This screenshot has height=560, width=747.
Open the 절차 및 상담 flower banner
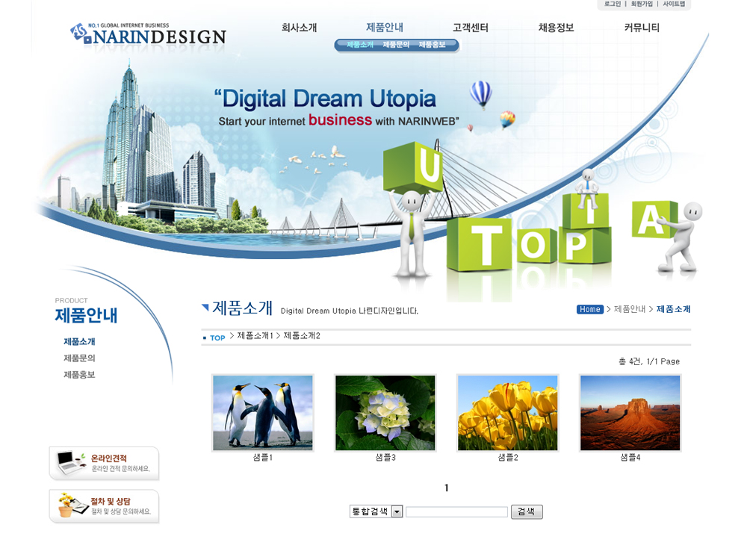104,506
